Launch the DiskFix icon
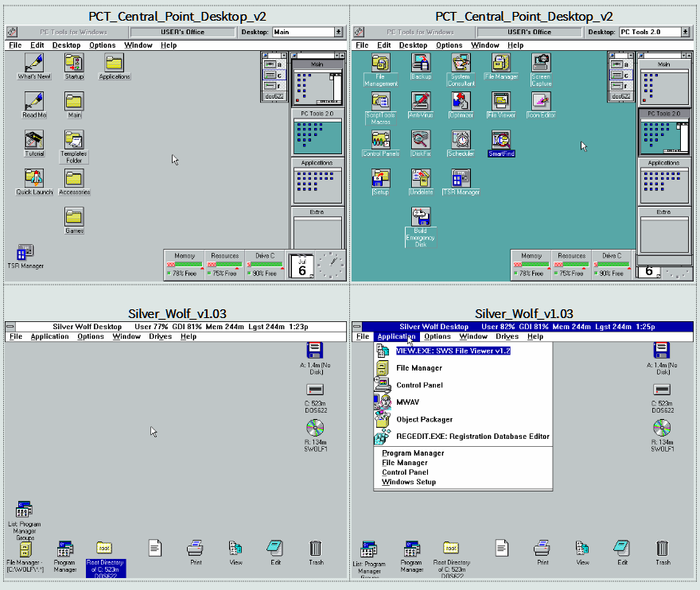The image size is (700, 590). [x=421, y=143]
